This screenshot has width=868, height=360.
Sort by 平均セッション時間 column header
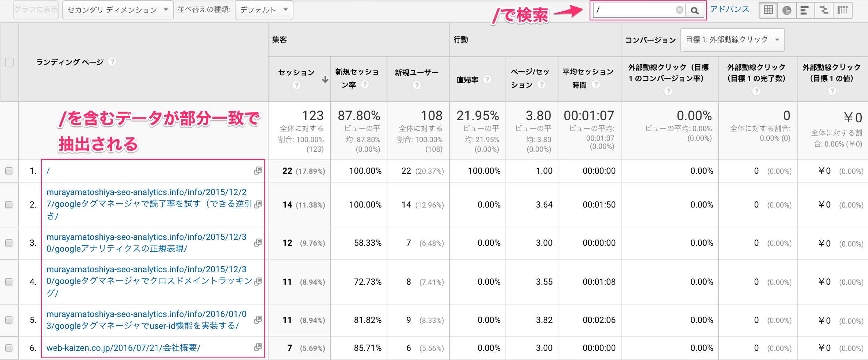click(x=588, y=78)
